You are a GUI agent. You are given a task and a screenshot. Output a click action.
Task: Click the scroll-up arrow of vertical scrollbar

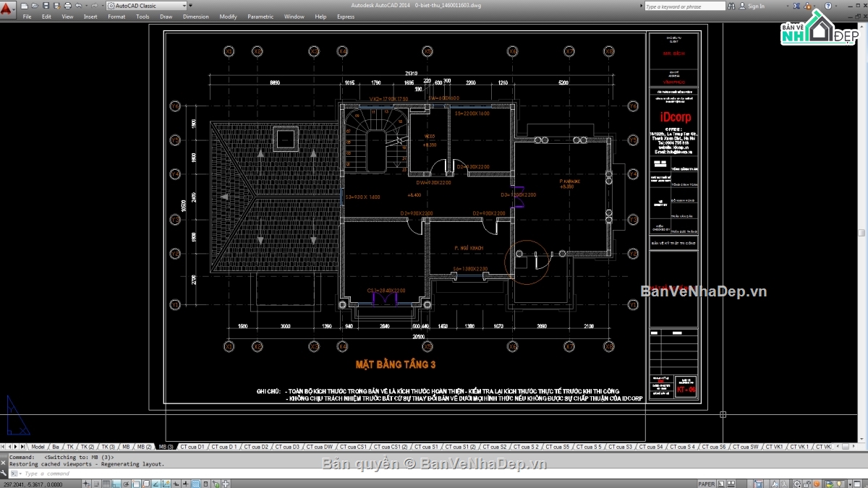861,27
